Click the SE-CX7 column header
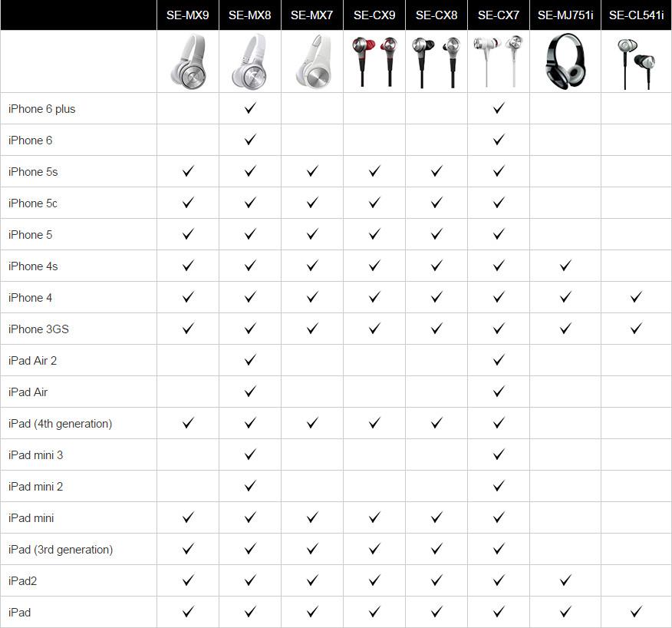 click(x=499, y=15)
